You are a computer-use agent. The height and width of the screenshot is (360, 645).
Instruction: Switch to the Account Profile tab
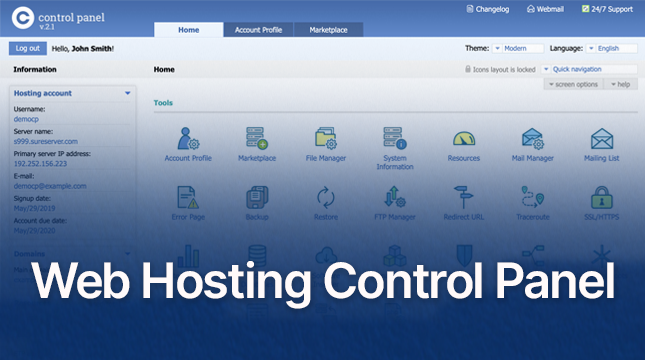click(x=258, y=30)
